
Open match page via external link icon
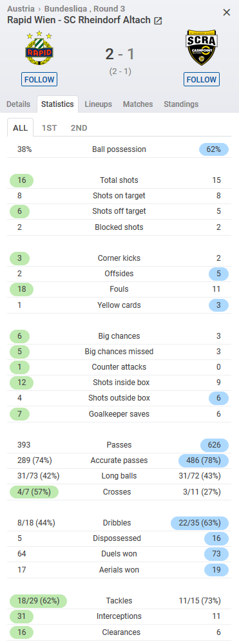(x=158, y=21)
